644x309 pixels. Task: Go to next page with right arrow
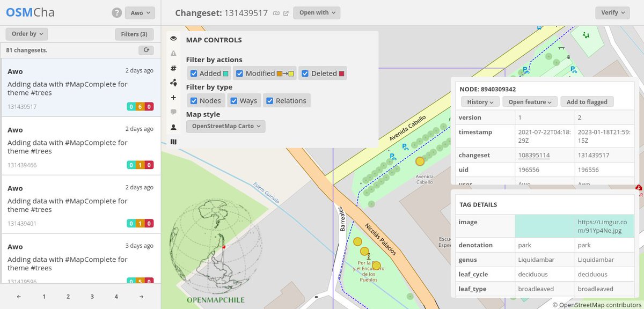tap(141, 296)
